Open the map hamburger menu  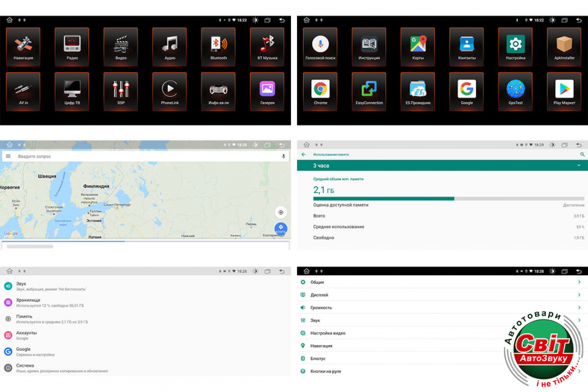[x=8, y=157]
